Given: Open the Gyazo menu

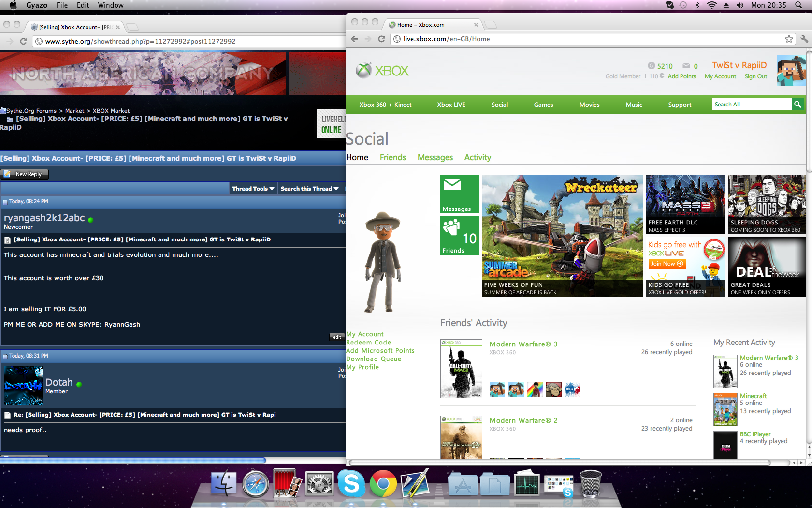Looking at the screenshot, I should tap(37, 5).
